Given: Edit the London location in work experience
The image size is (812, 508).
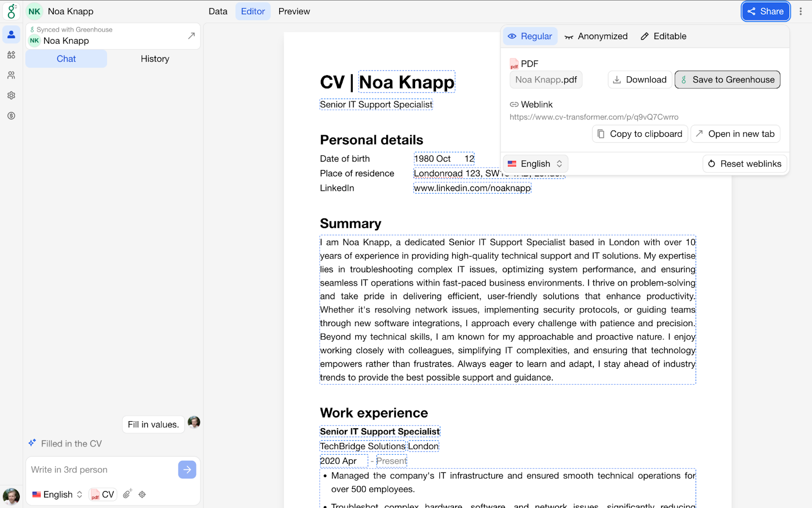Looking at the screenshot, I should coord(423,446).
